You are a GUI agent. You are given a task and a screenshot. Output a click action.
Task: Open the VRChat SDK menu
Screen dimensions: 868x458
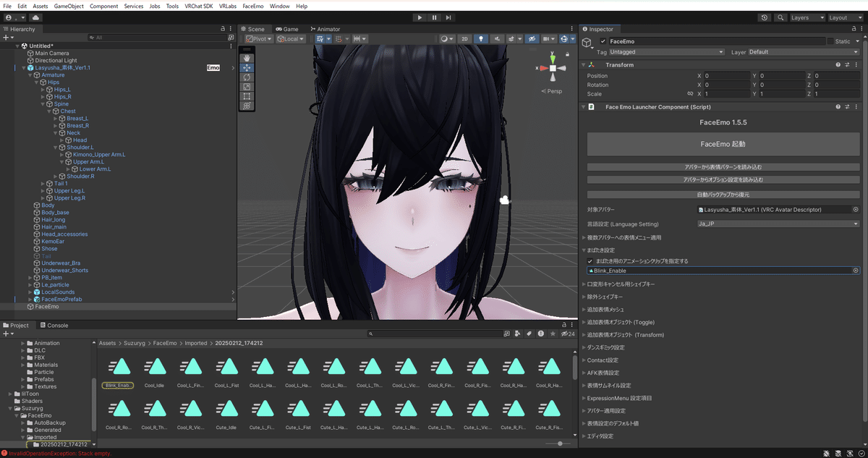[x=198, y=6]
